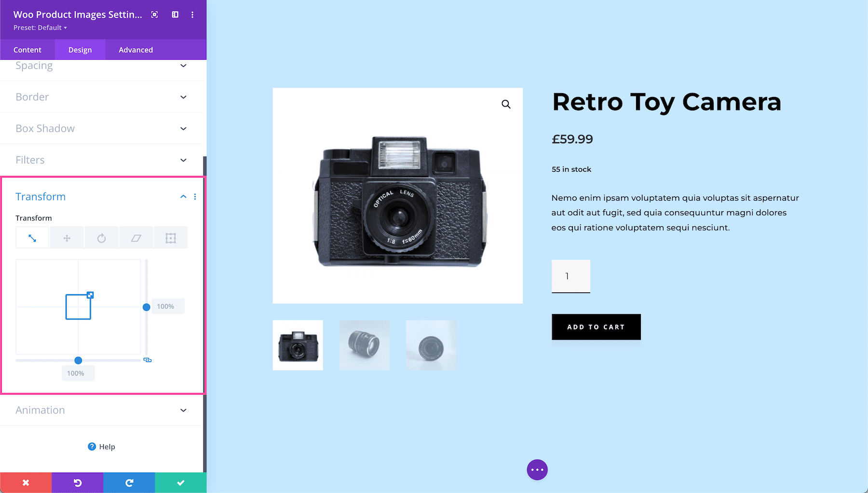Toggle the link between the two scale sliders

tap(148, 360)
